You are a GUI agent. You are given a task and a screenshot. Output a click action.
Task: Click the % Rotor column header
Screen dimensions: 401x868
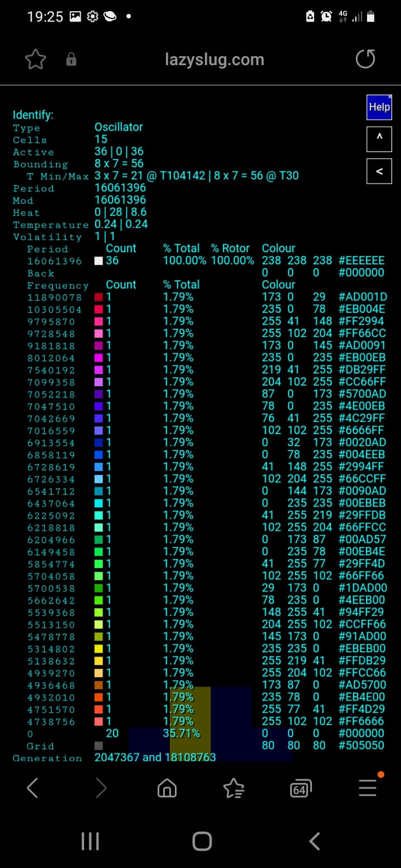point(231,248)
